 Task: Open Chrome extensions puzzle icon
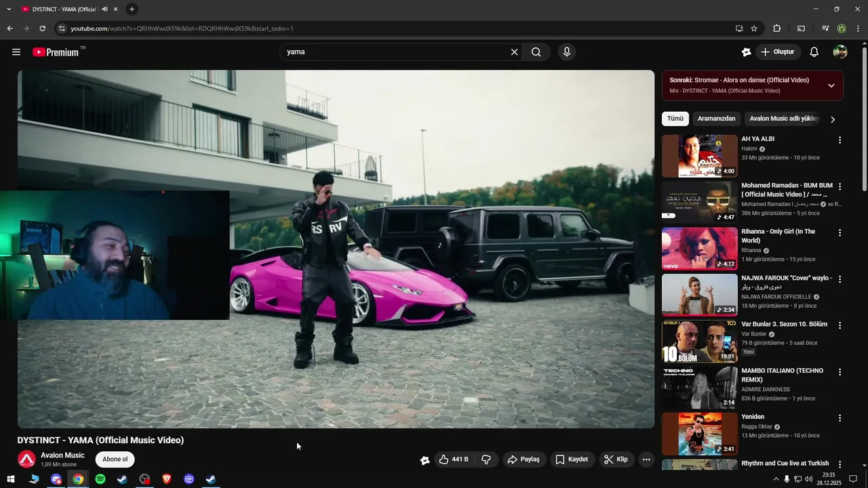tap(777, 28)
